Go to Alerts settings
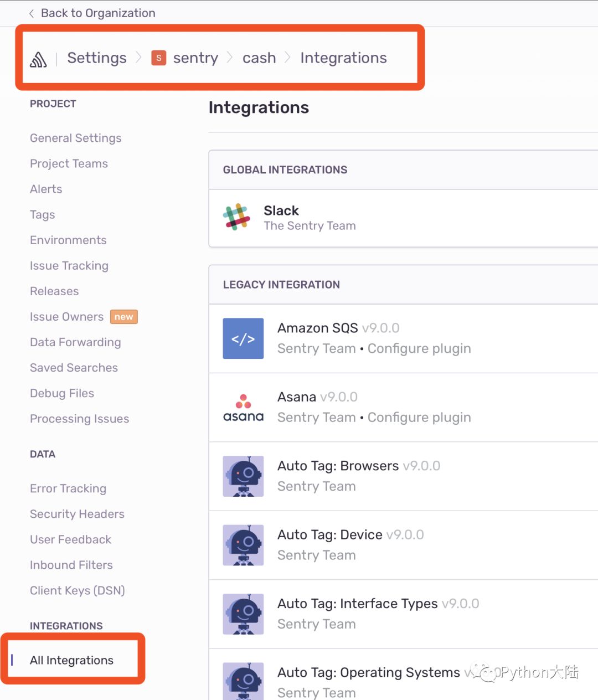The height and width of the screenshot is (700, 598). click(x=46, y=189)
